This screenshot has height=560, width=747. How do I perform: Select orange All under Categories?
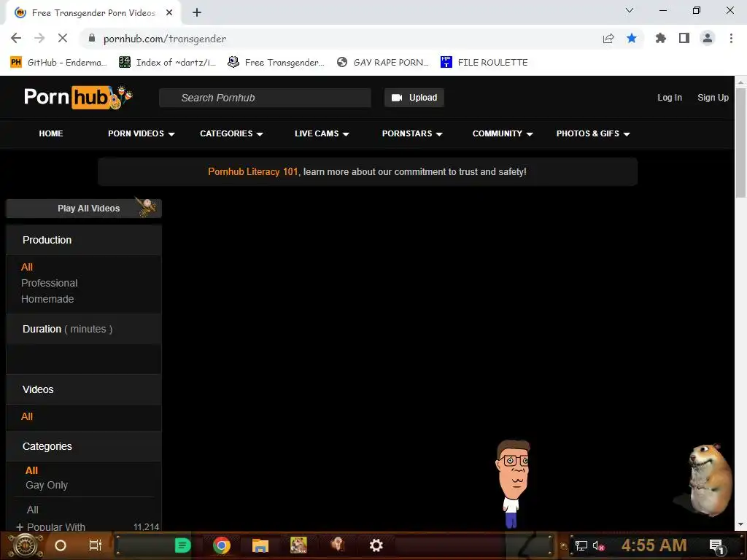point(31,470)
